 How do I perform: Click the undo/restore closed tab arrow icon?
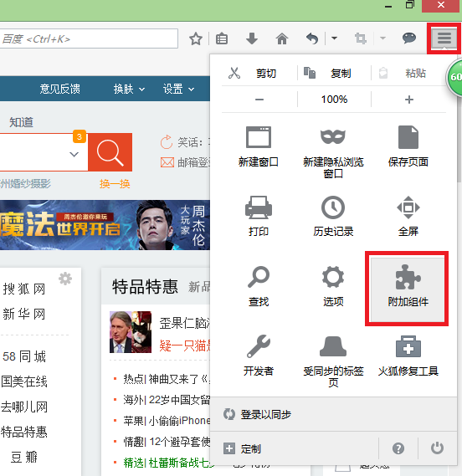(x=312, y=38)
